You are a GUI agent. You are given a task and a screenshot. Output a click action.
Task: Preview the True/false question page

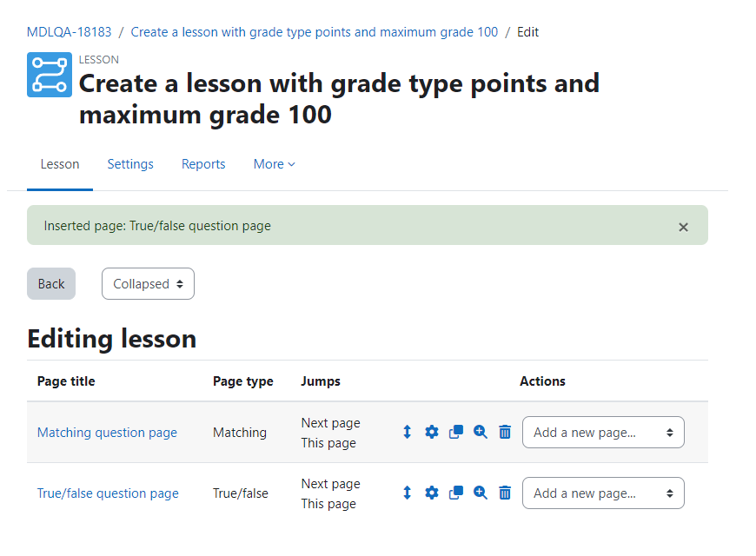click(x=481, y=493)
